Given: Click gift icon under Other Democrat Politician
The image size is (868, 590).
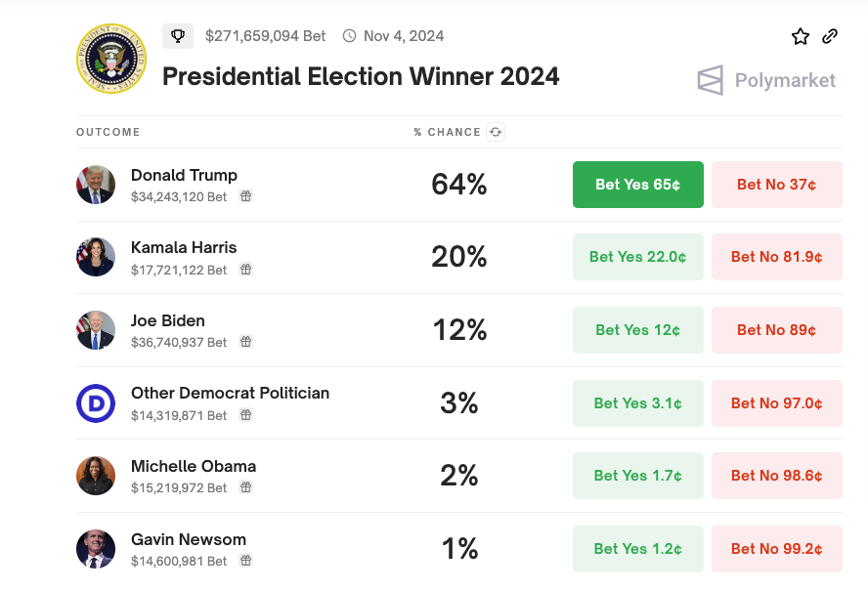Looking at the screenshot, I should [x=246, y=415].
